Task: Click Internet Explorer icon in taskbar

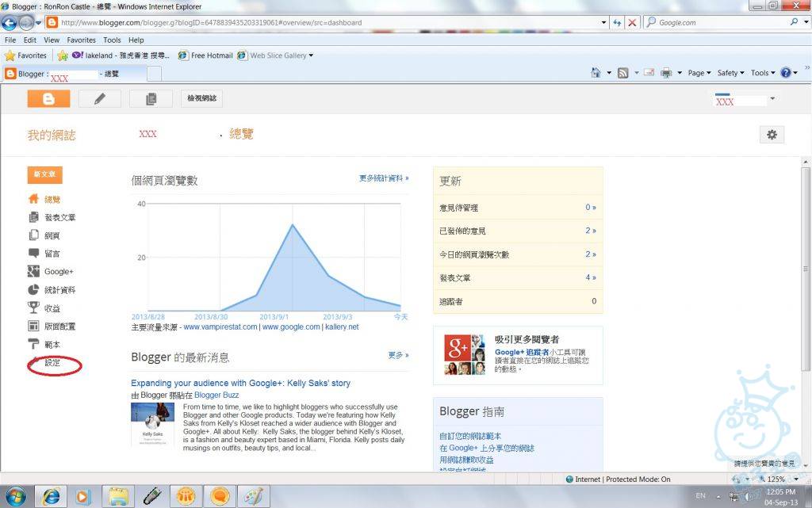Action: coord(51,496)
